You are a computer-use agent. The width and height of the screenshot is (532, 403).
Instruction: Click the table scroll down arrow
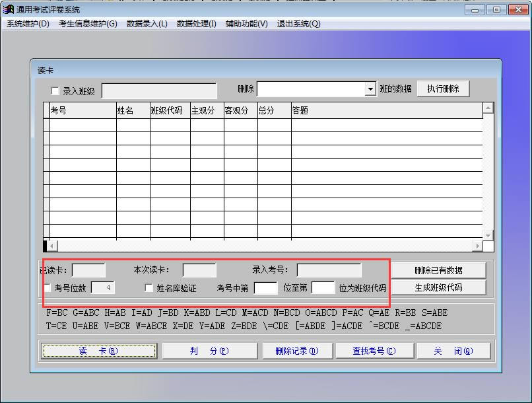488,235
